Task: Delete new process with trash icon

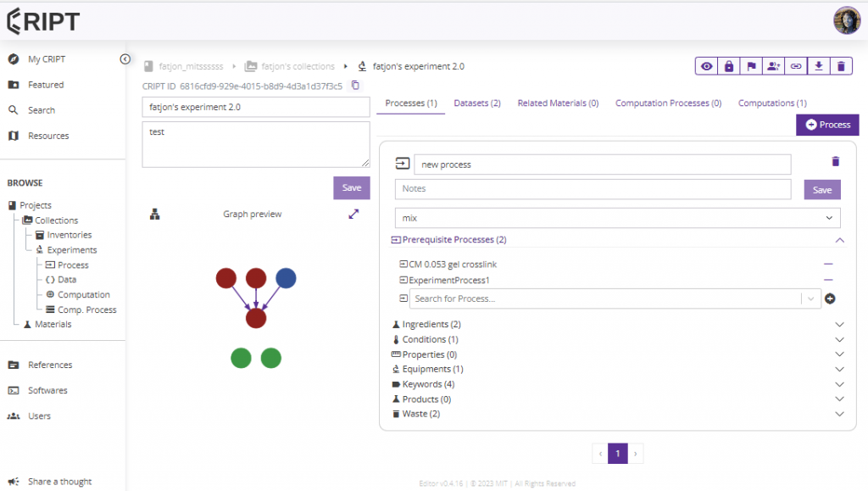Action: pos(835,161)
